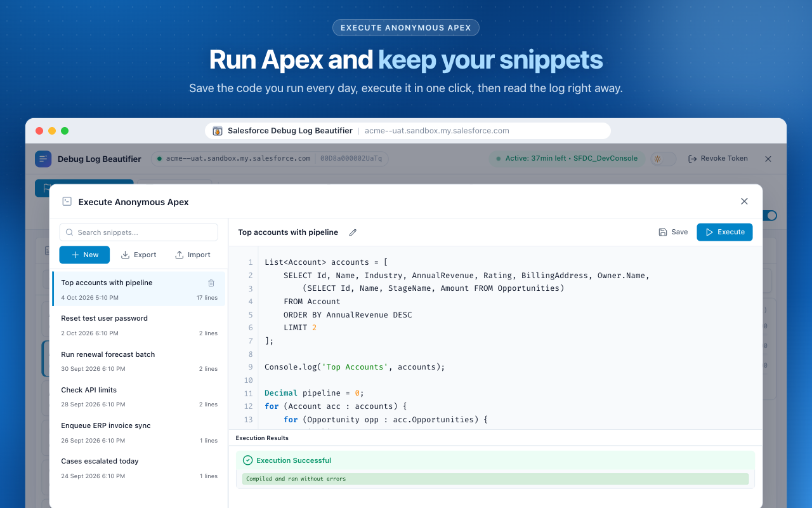The width and height of the screenshot is (812, 508).
Task: Close the Execute Anonymous Apex dialog
Action: (744, 201)
